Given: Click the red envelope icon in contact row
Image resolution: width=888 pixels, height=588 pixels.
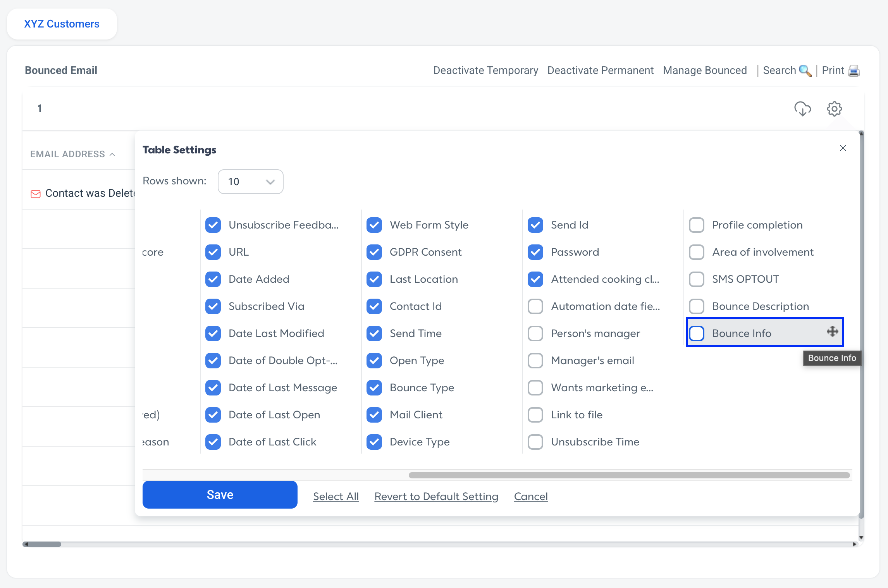Looking at the screenshot, I should pyautogui.click(x=36, y=194).
